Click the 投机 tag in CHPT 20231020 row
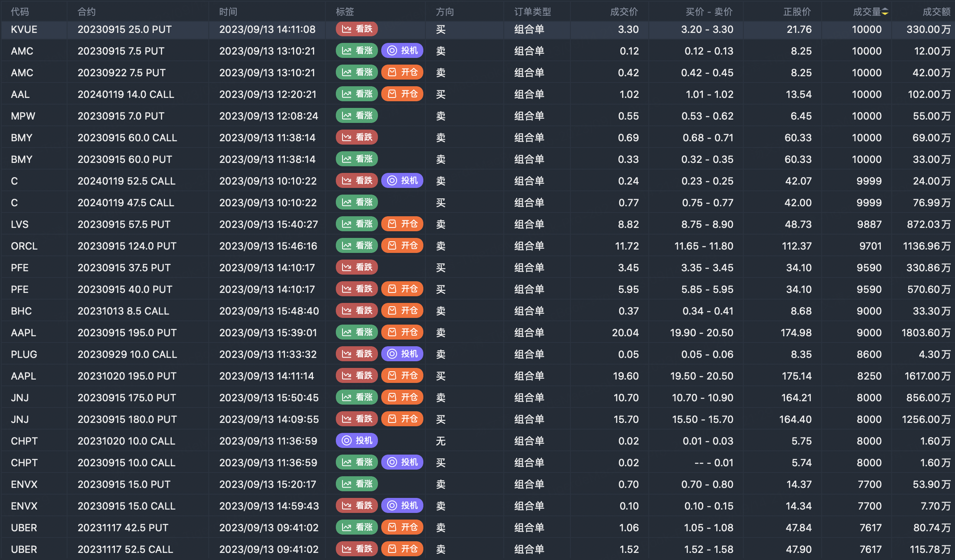The width and height of the screenshot is (955, 560). click(x=357, y=441)
